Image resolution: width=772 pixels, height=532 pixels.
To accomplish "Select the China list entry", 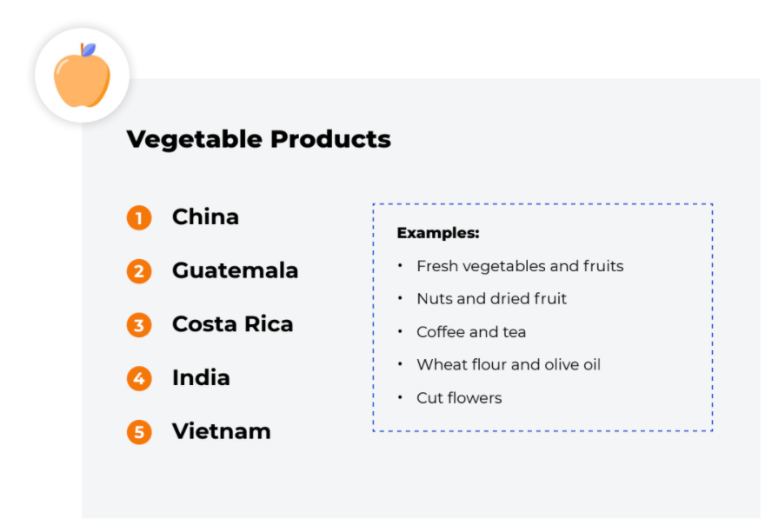I will [205, 217].
